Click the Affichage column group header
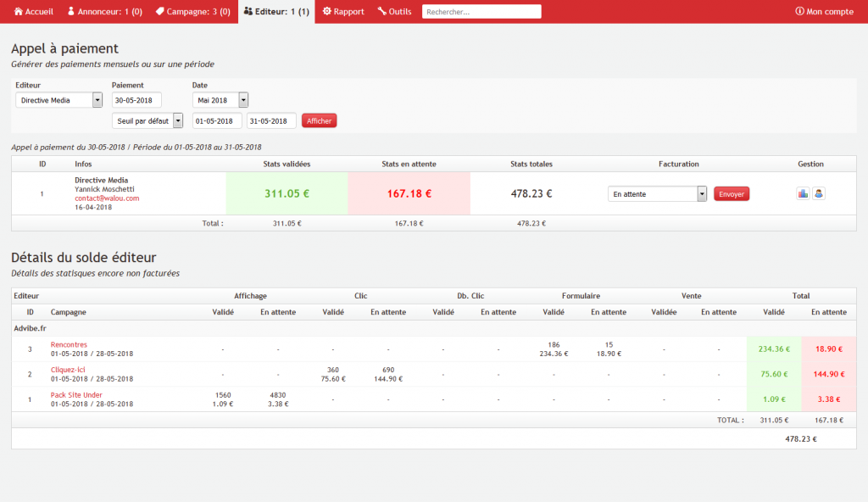 pyautogui.click(x=250, y=296)
